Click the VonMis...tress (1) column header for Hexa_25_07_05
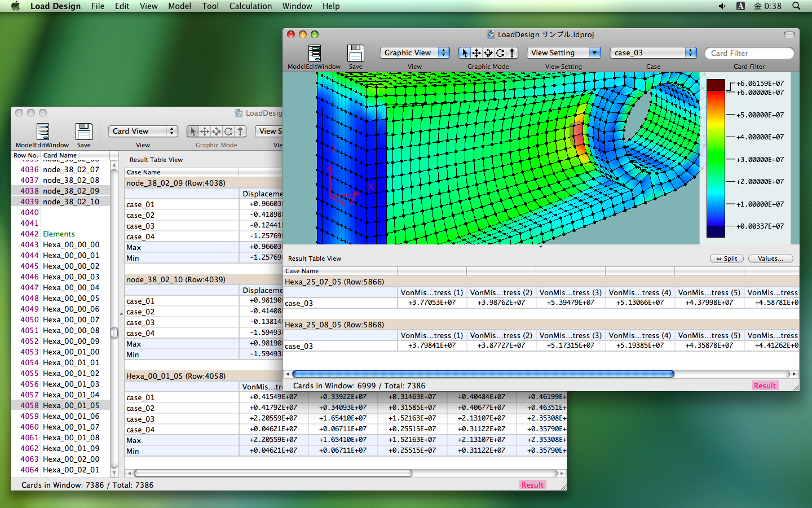This screenshot has height=508, width=812. [432, 292]
